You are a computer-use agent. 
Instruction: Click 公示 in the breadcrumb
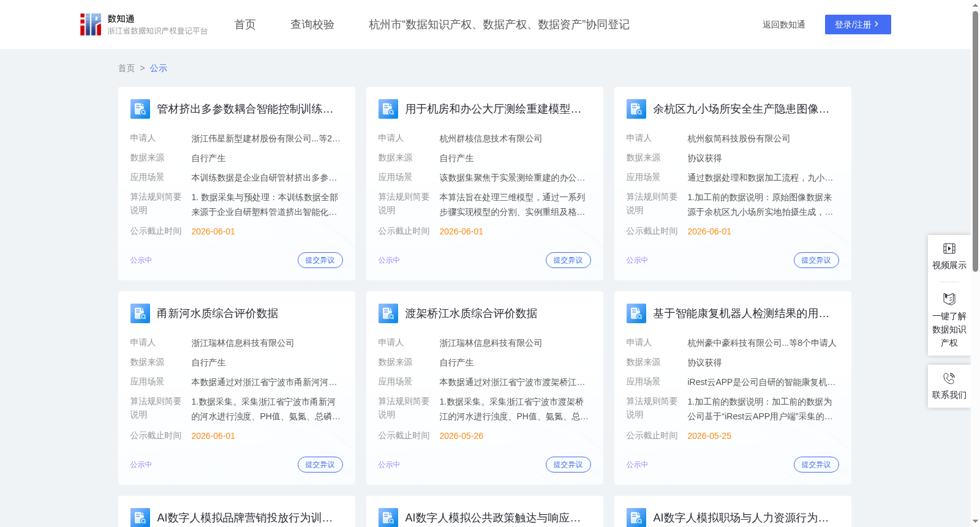(x=159, y=68)
